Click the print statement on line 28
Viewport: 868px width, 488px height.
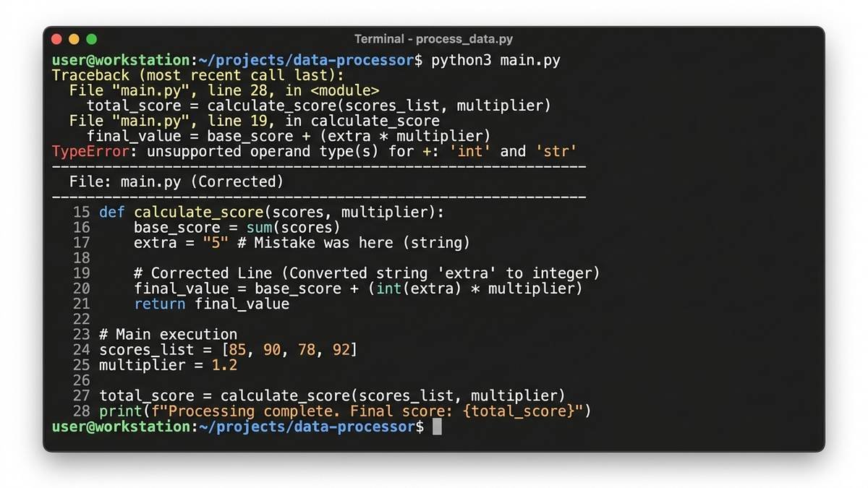345,410
